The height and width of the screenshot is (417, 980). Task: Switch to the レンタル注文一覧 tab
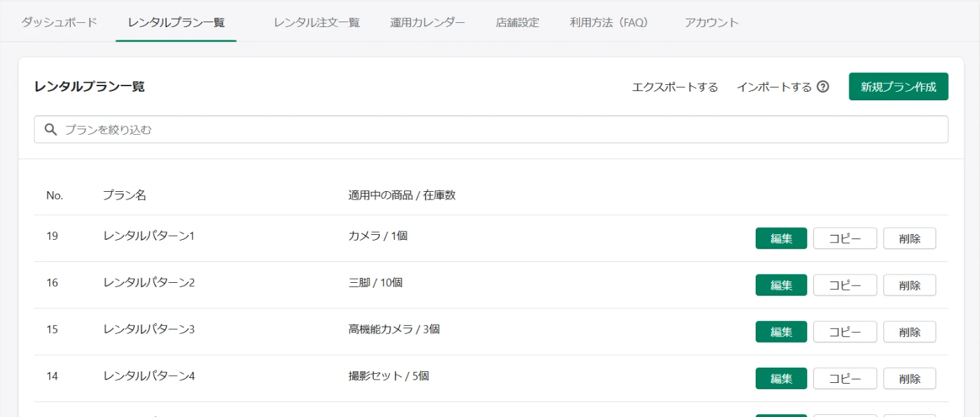point(317,22)
